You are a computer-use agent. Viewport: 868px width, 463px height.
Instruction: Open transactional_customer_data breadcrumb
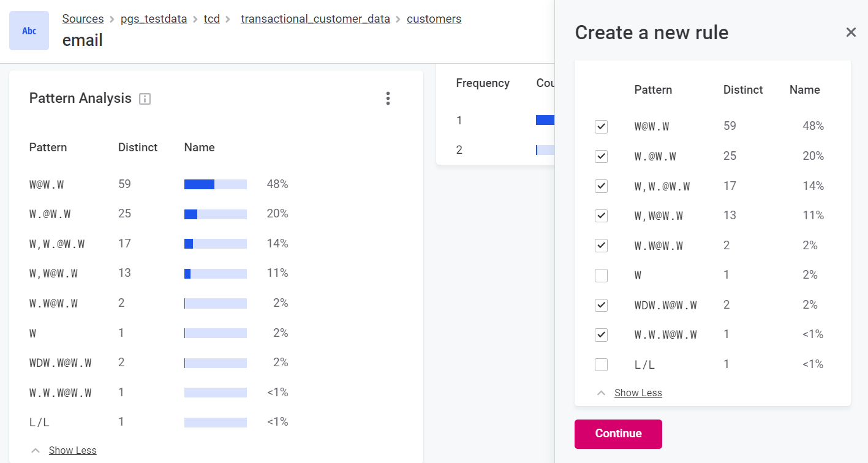click(x=315, y=19)
